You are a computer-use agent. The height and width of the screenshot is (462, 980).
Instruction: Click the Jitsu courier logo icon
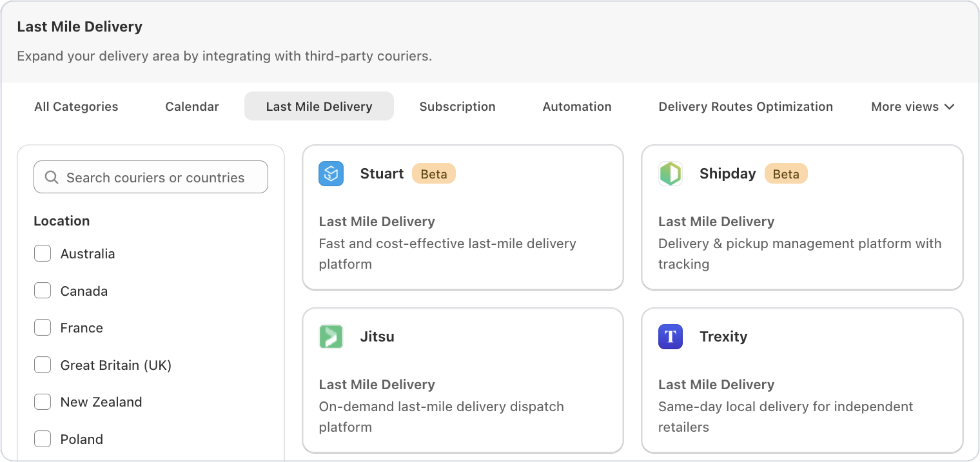pyautogui.click(x=331, y=337)
